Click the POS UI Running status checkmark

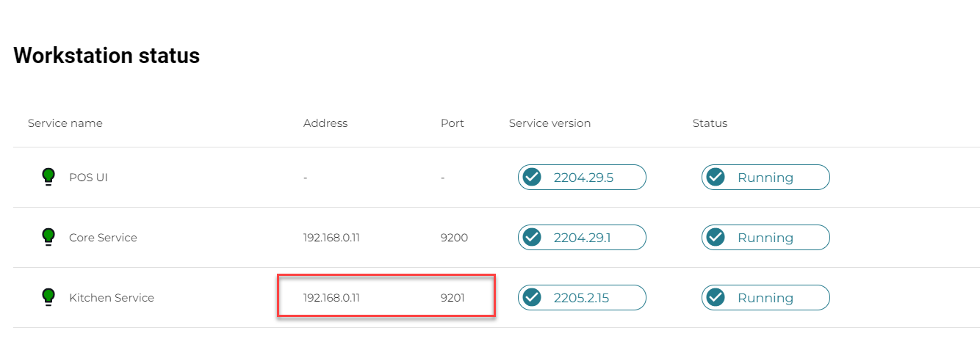716,178
